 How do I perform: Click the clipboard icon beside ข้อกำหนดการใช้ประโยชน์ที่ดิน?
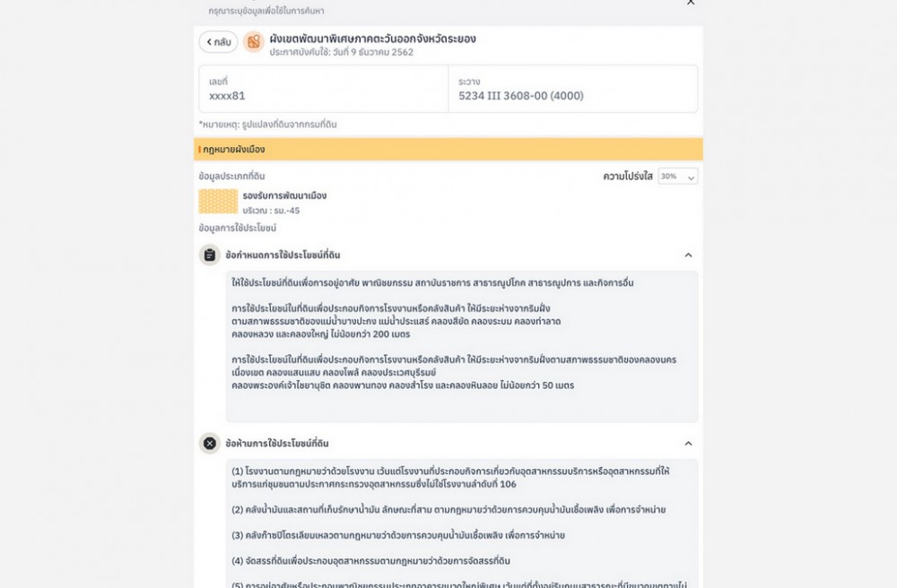pyautogui.click(x=209, y=255)
